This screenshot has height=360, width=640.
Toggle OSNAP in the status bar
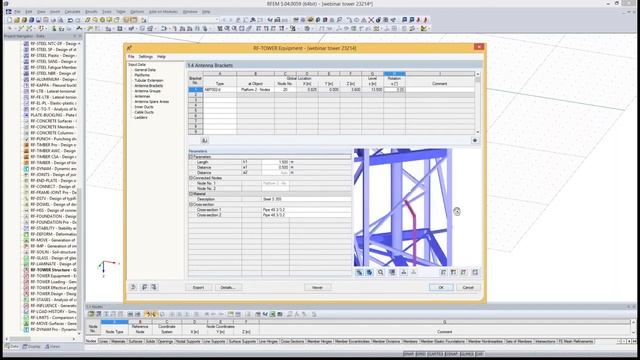(x=452, y=354)
